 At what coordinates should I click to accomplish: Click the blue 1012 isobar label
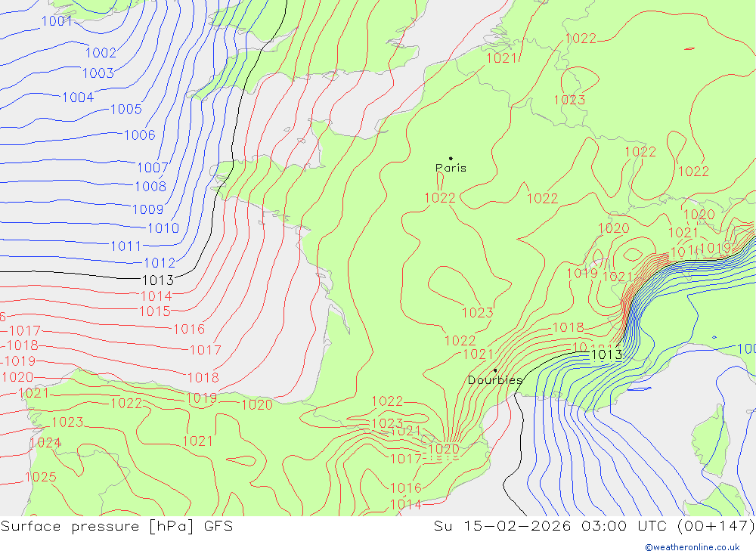[160, 263]
